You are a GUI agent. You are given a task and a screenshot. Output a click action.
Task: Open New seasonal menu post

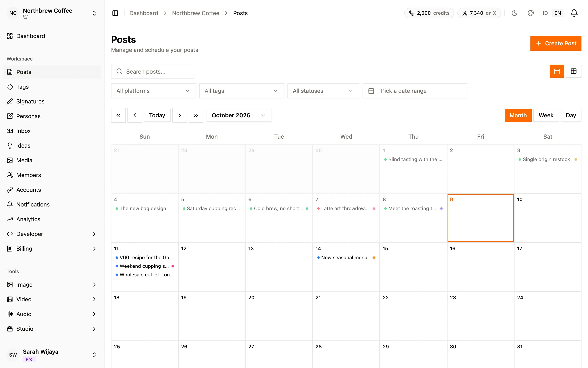tap(346, 258)
